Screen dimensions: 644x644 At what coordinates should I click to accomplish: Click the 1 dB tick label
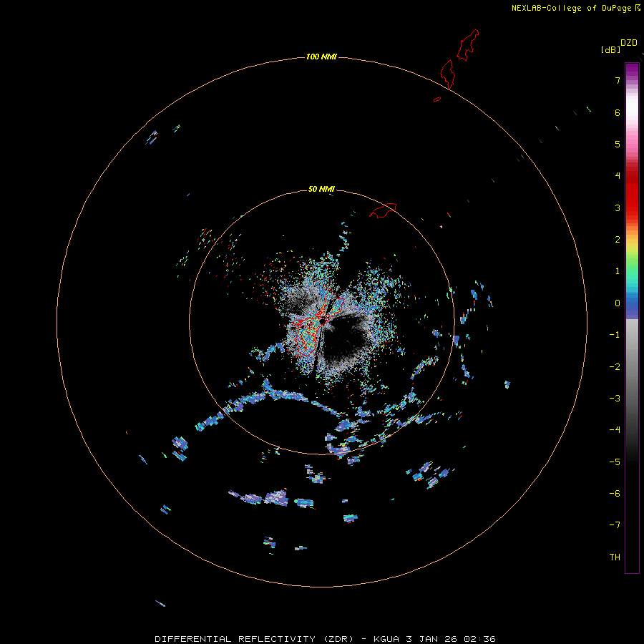(618, 271)
